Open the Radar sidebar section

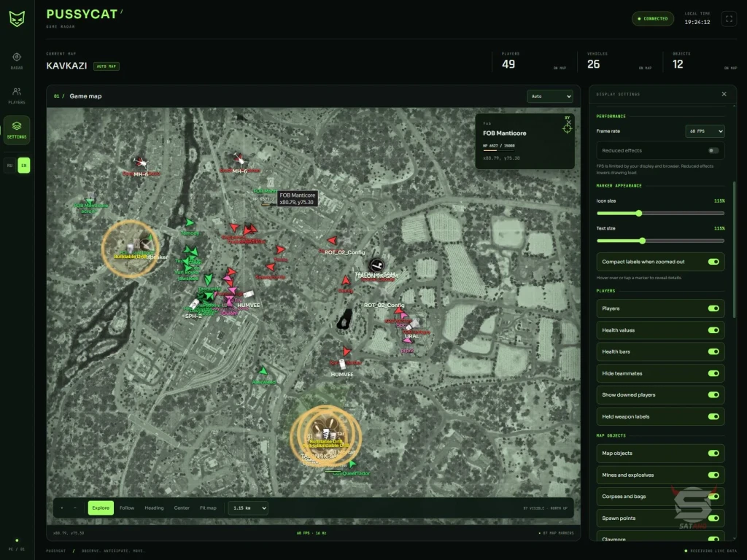(x=17, y=61)
